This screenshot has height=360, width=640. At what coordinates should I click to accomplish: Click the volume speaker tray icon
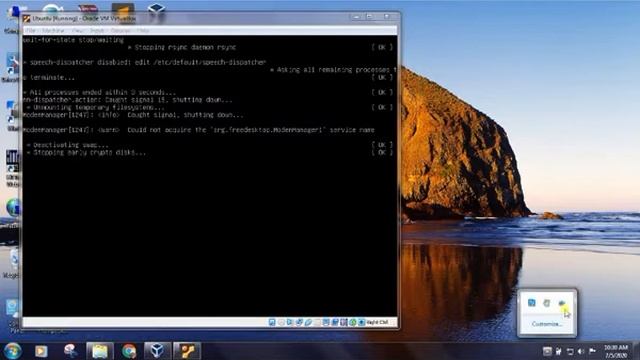(x=581, y=351)
